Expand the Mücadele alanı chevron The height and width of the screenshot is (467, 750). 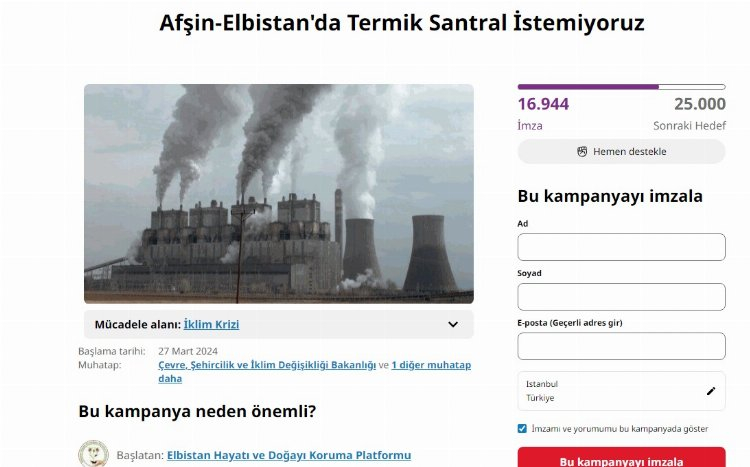[x=453, y=324]
